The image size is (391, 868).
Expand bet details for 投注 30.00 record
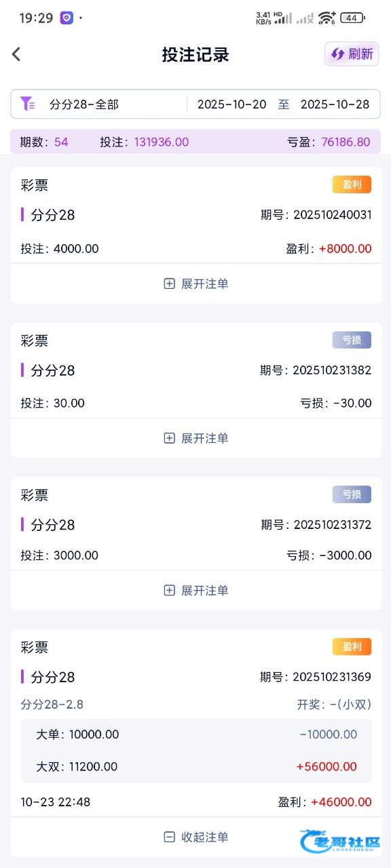click(x=196, y=438)
